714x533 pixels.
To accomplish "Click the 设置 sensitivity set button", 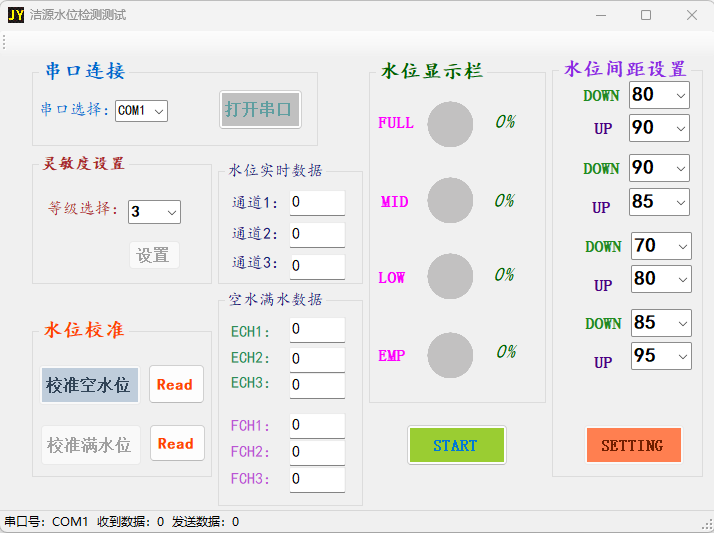I will click(x=153, y=255).
